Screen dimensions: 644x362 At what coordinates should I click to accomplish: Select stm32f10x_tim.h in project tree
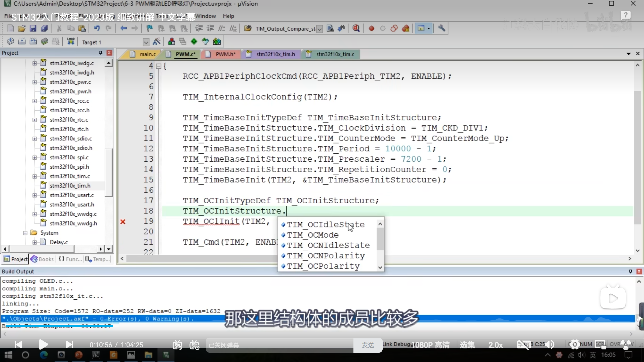pos(70,186)
